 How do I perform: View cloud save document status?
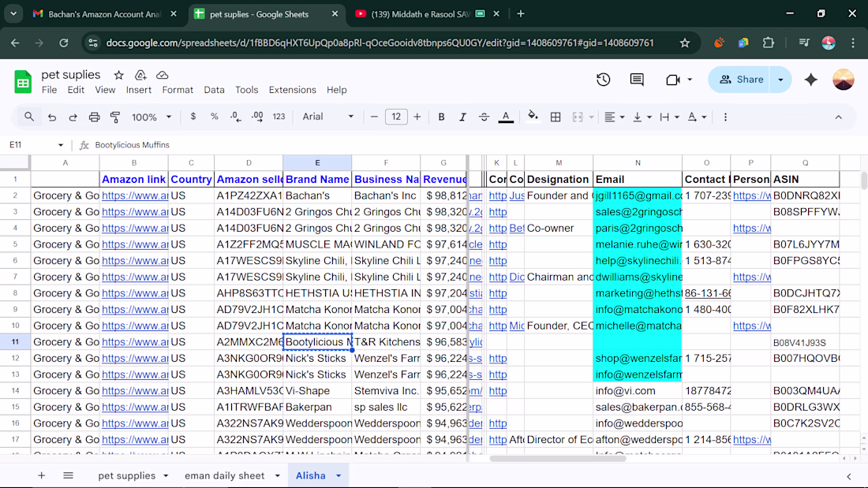(163, 75)
